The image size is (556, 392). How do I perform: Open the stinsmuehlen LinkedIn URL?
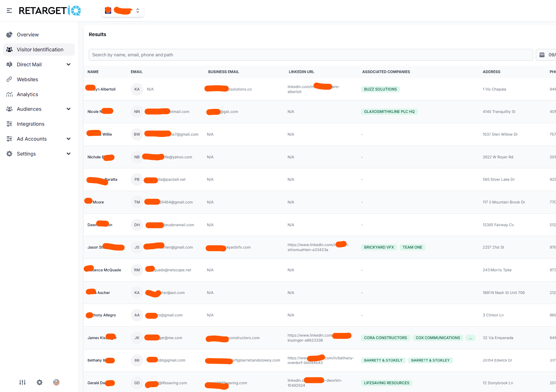pyautogui.click(x=318, y=247)
